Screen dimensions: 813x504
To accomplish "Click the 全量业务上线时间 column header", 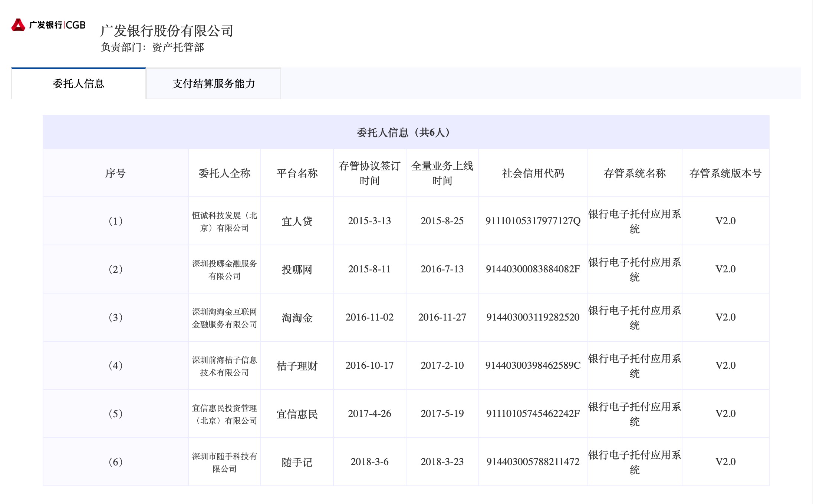I will (x=442, y=173).
